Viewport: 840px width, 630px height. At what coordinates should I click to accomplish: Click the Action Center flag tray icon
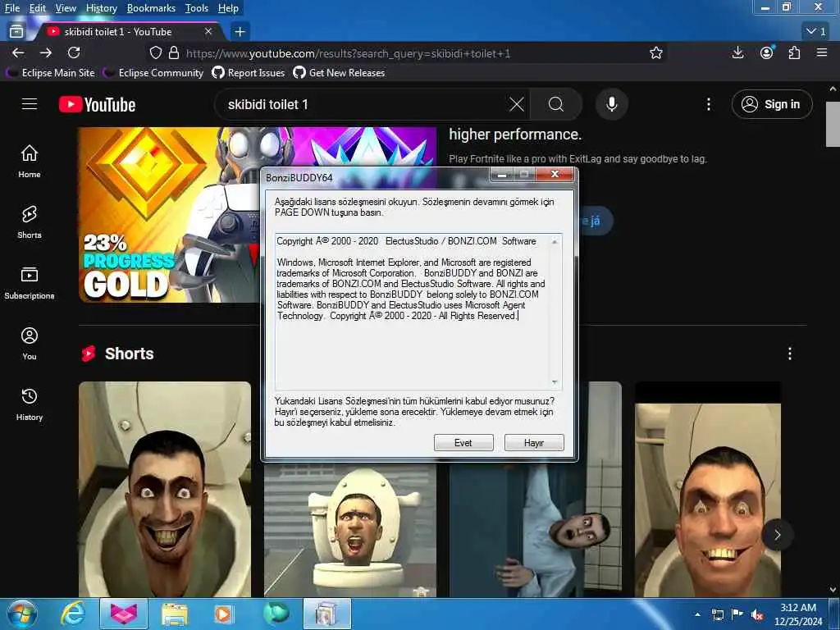[x=737, y=614]
